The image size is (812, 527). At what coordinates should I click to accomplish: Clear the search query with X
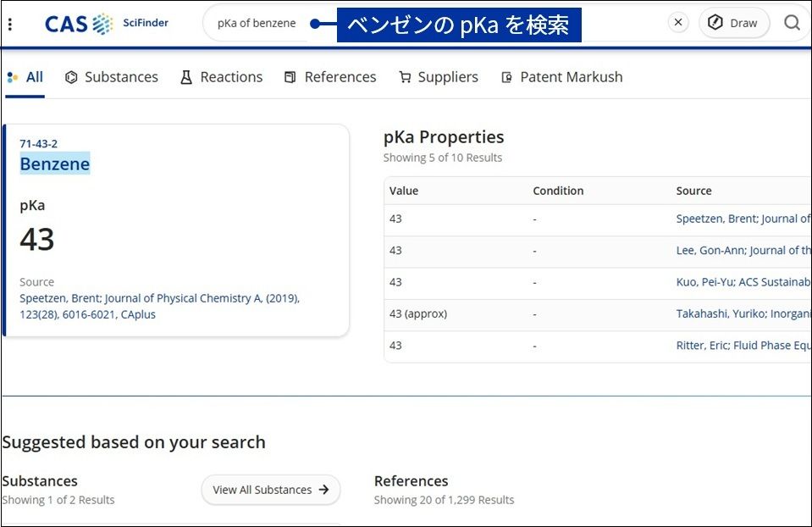[677, 23]
